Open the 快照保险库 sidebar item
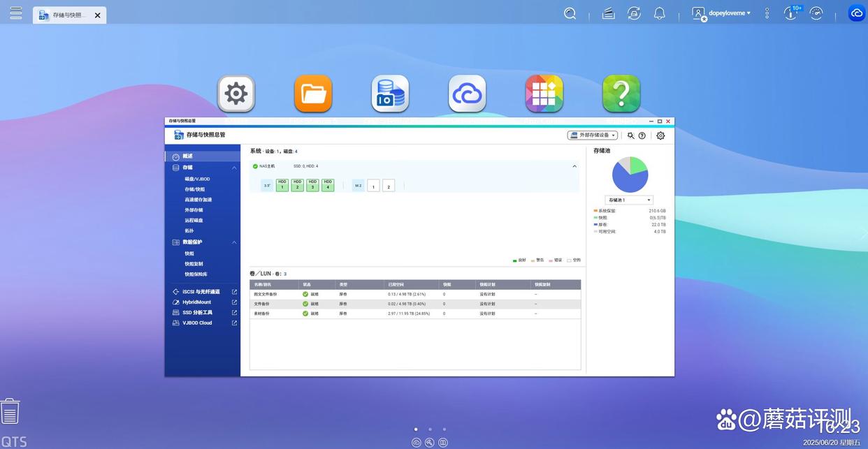The image size is (868, 449). point(196,274)
